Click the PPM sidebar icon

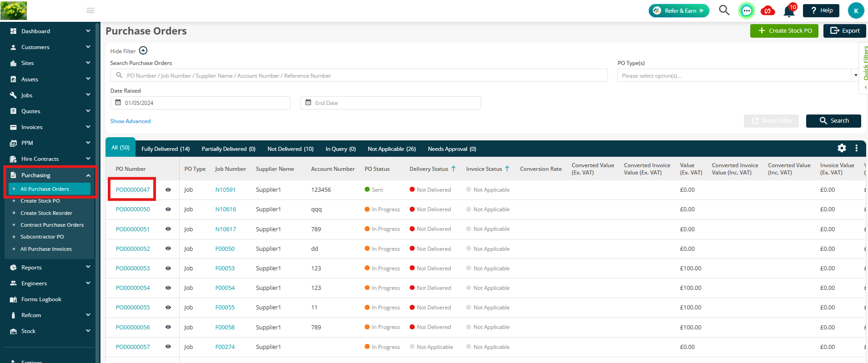click(x=13, y=143)
